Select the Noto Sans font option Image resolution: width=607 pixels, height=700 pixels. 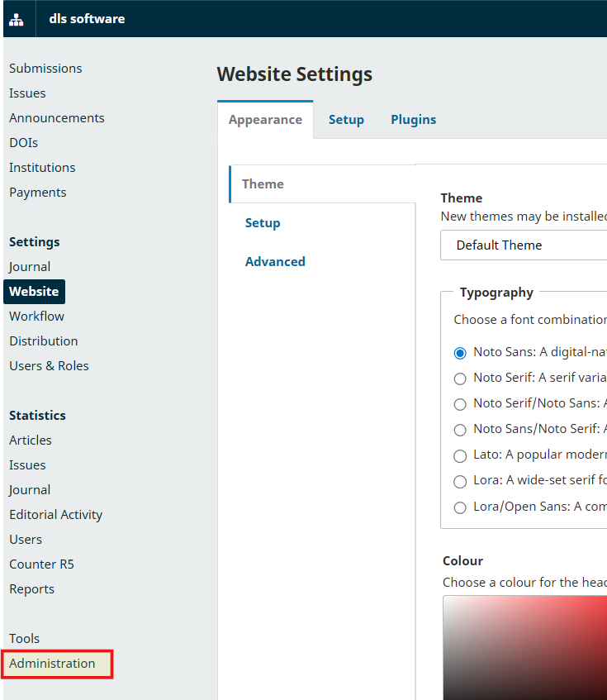point(460,353)
